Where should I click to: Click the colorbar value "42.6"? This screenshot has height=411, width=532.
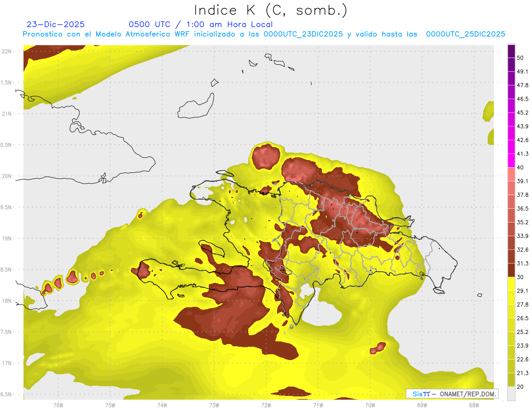(523, 140)
